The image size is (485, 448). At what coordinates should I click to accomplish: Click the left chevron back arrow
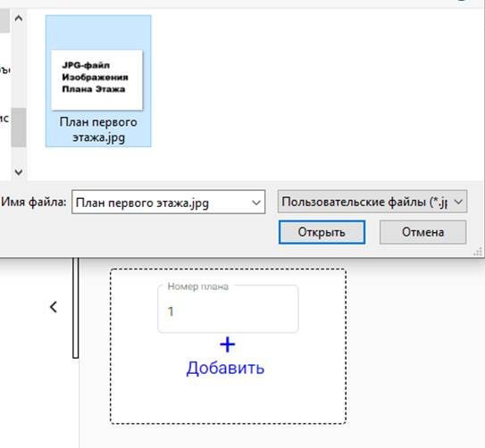click(54, 307)
